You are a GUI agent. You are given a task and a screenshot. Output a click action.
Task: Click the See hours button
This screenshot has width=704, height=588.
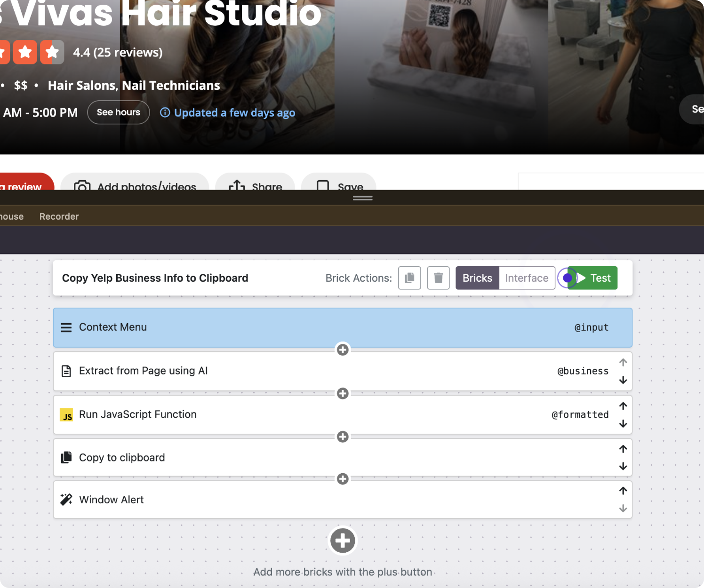coord(119,112)
